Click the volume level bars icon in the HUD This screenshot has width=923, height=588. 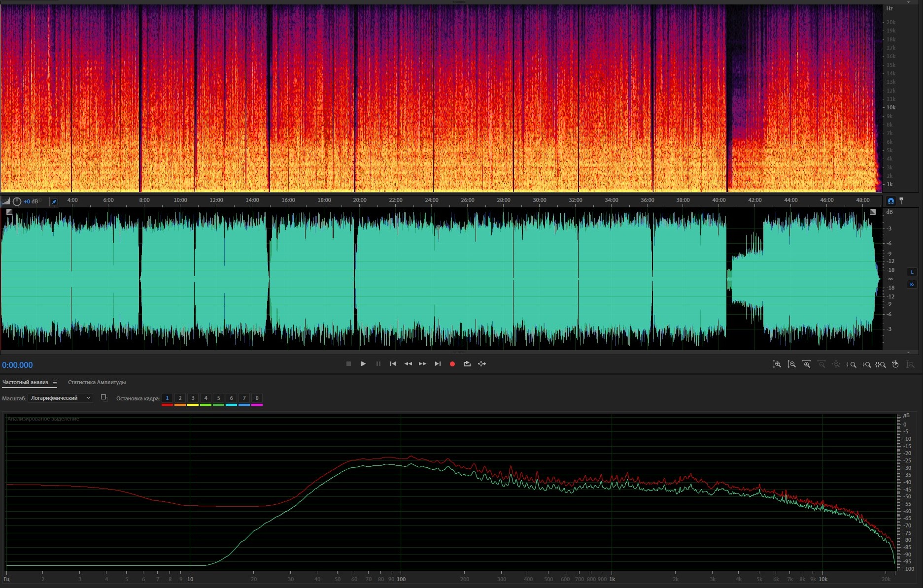[6, 201]
